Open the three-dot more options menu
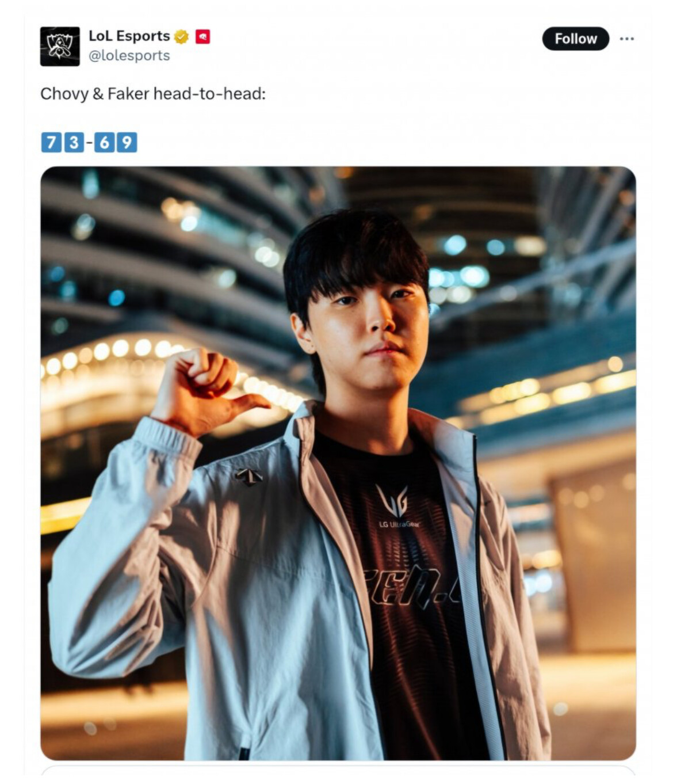 [x=627, y=39]
